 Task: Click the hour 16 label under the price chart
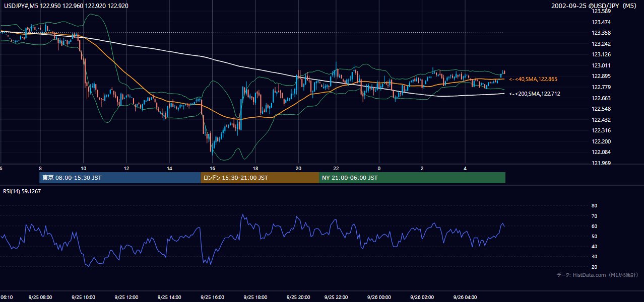point(213,168)
